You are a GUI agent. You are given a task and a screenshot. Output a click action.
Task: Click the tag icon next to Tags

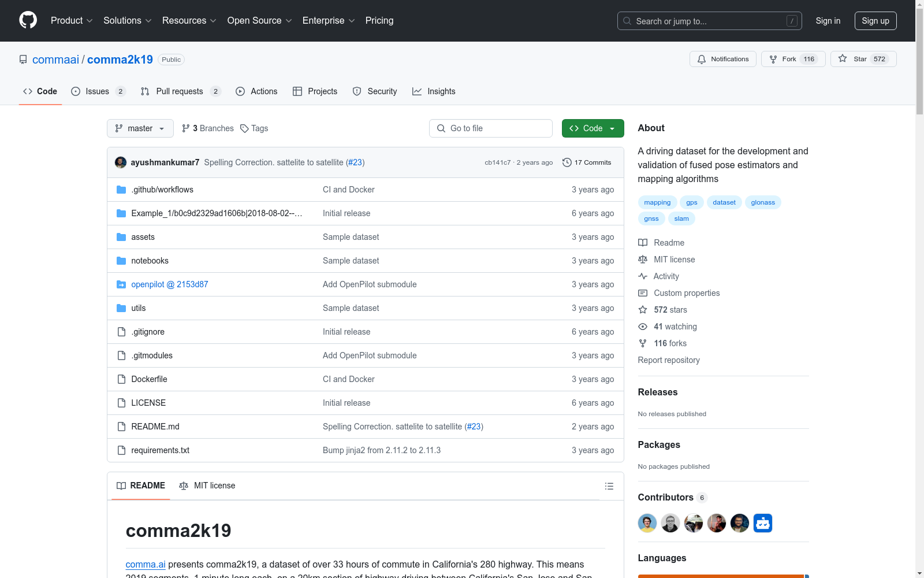[x=245, y=128]
